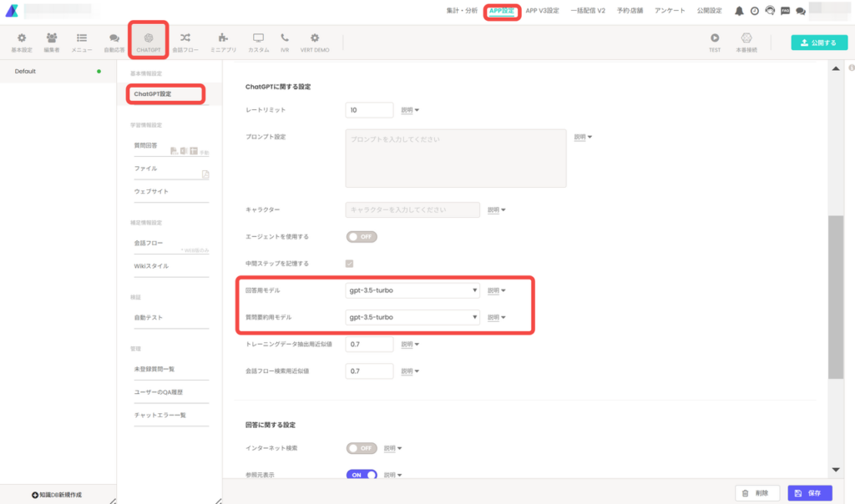Switch to the 集計・分析 menu
Image resolution: width=855 pixels, height=504 pixels.
[462, 11]
